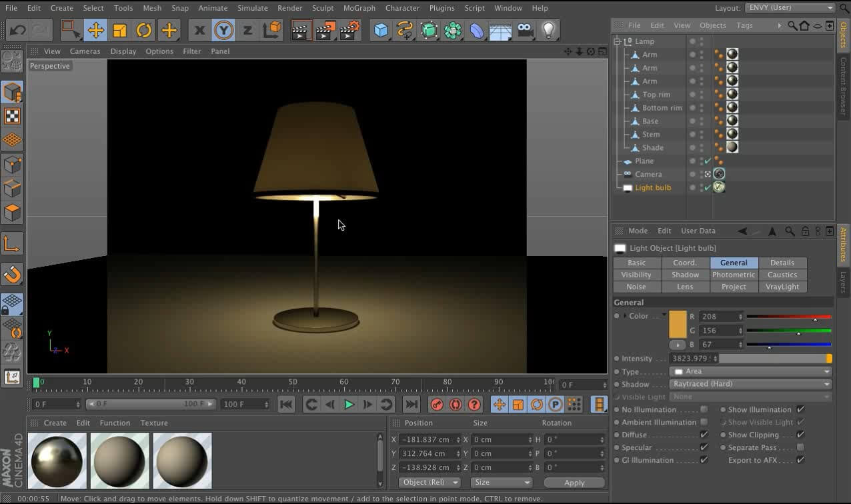
Task: Click the Render View clapperboard icon
Action: coord(301,30)
